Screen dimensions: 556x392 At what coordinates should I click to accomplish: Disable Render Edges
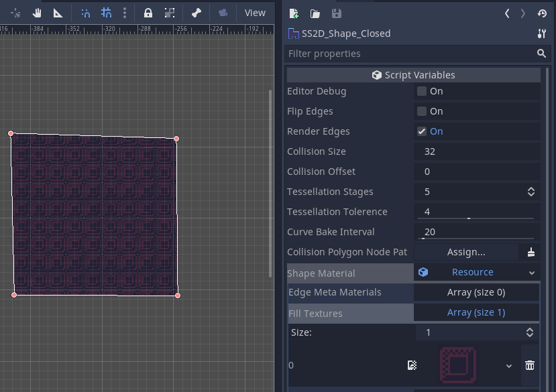click(x=423, y=131)
